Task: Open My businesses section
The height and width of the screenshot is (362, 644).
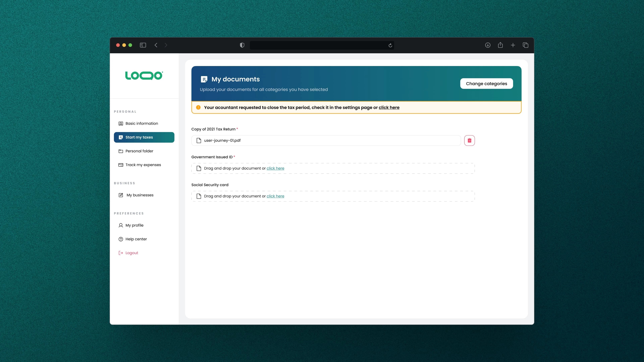Action: [x=140, y=195]
